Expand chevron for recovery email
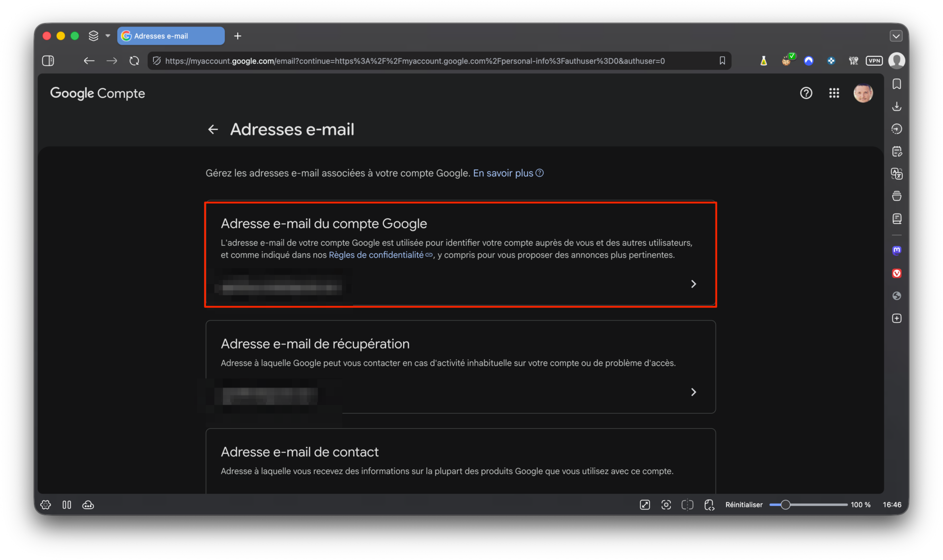Viewport: 943px width, 560px height. (x=693, y=392)
